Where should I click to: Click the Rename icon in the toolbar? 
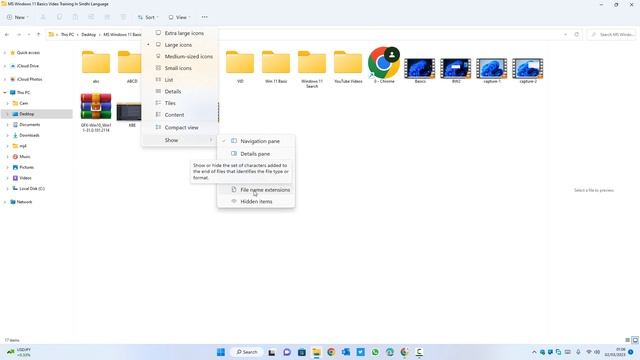91,17
